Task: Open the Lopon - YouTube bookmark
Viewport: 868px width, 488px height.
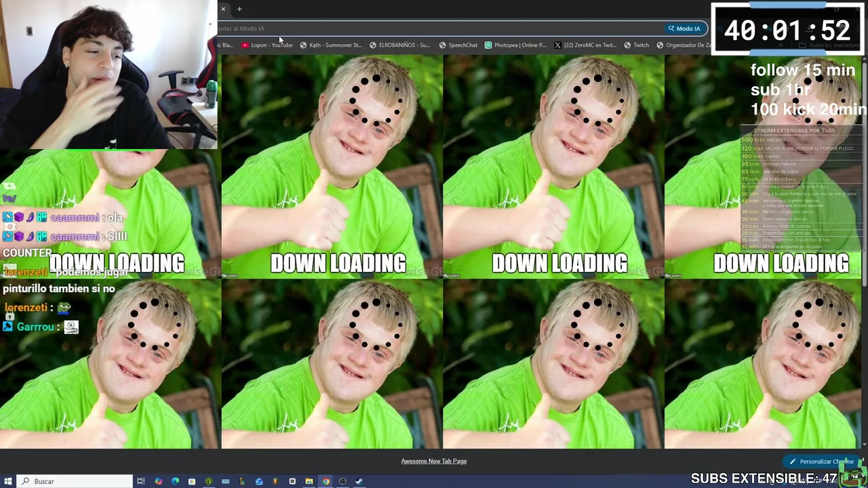Action: (267, 45)
